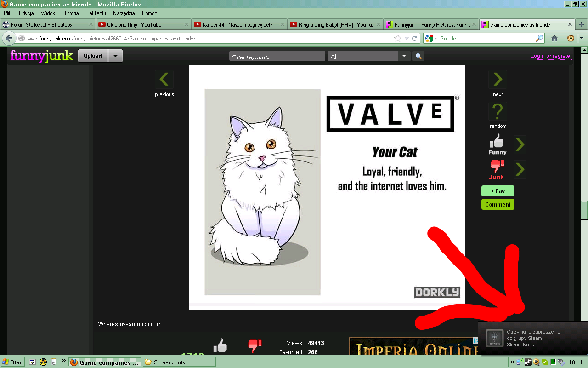Show hidden tray icons with the chevron

(x=513, y=362)
